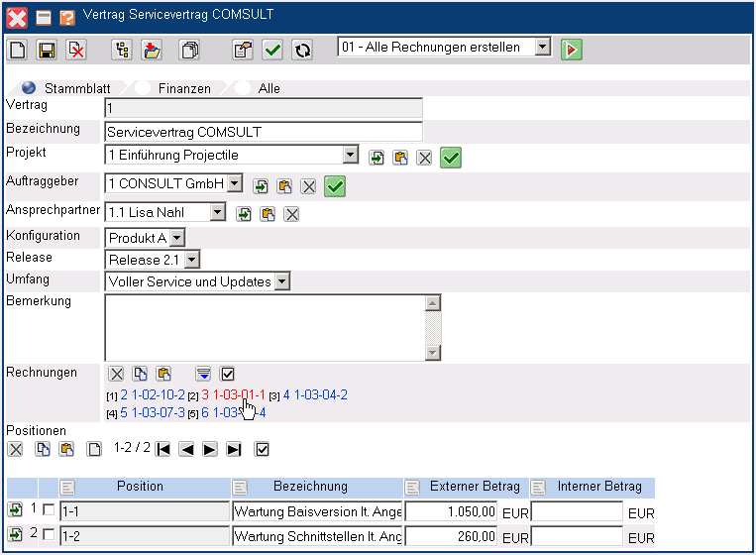Tick the checkbox for position row 2

pyautogui.click(x=48, y=536)
